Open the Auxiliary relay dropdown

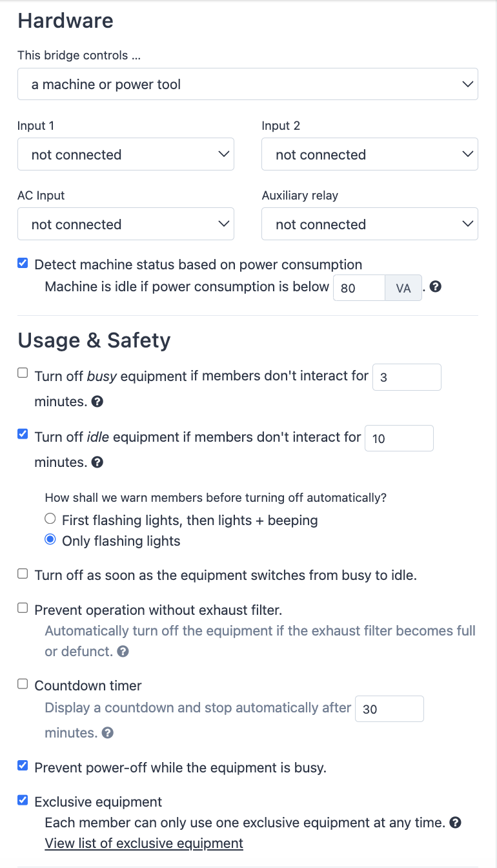click(x=370, y=224)
